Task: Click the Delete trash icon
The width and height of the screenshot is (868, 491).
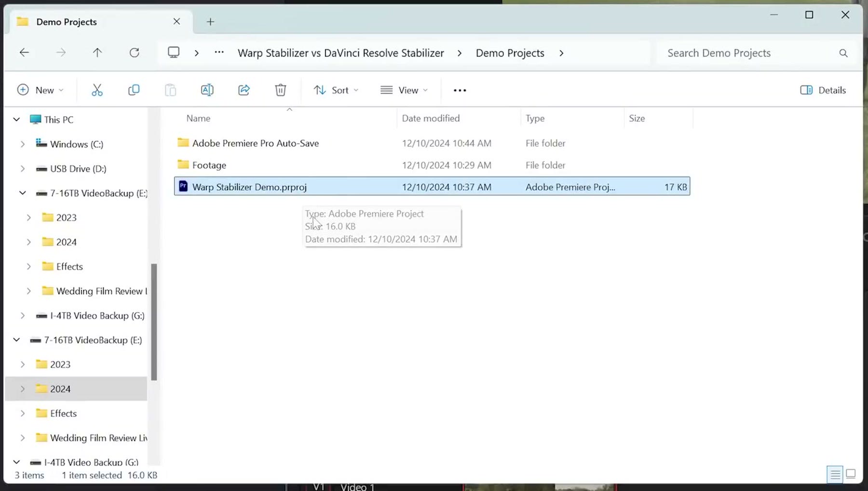Action: tap(281, 90)
